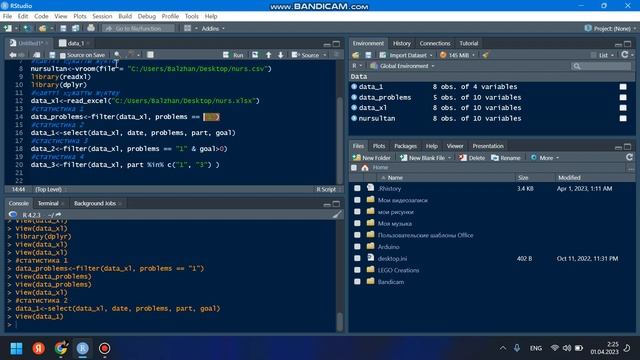Image resolution: width=640 pixels, height=360 pixels.
Task: Tick the Bandicam folder checkbox
Action: (357, 282)
